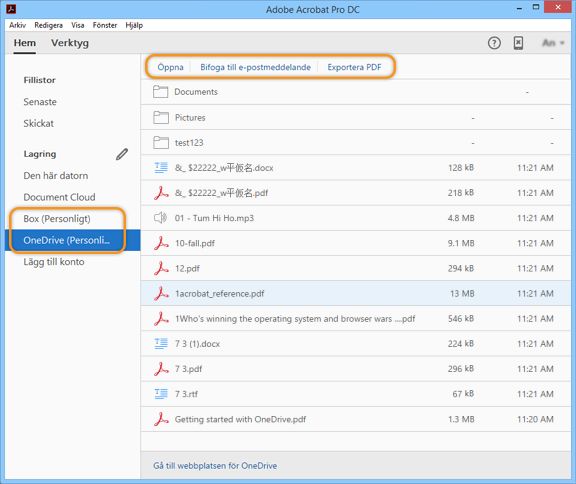
Task: Click Bifoga till e-postmeddelande
Action: (x=255, y=67)
